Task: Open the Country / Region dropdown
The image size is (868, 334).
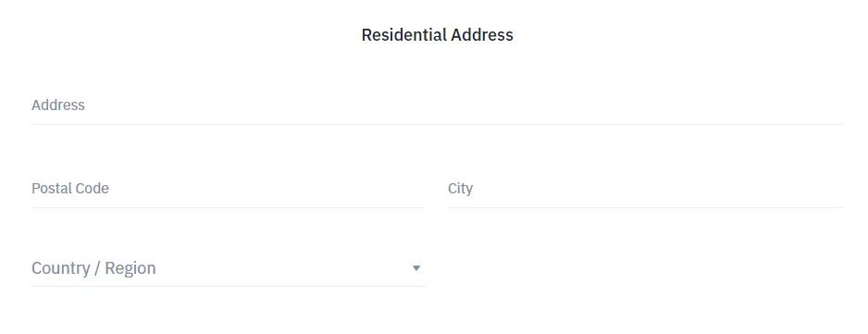Action: (x=229, y=268)
